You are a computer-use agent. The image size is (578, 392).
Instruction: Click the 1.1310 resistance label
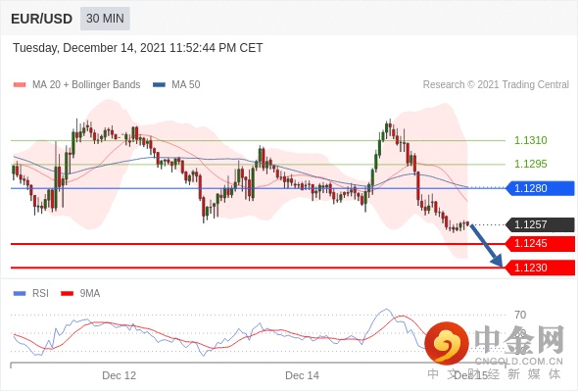coord(530,140)
